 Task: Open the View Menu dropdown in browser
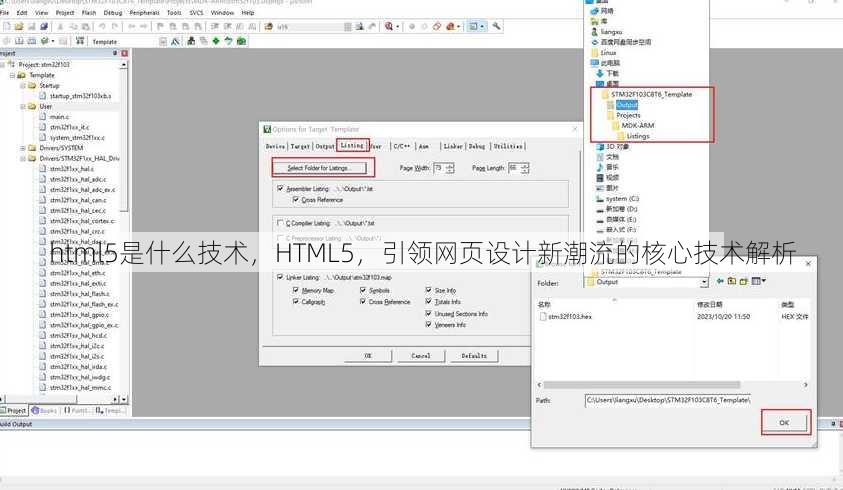click(x=759, y=281)
